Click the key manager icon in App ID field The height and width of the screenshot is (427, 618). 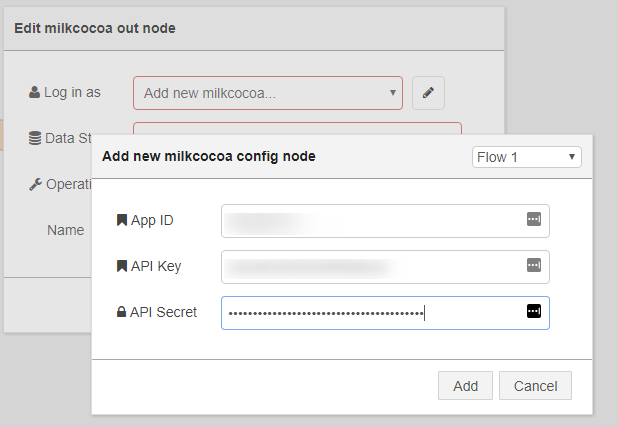click(533, 220)
